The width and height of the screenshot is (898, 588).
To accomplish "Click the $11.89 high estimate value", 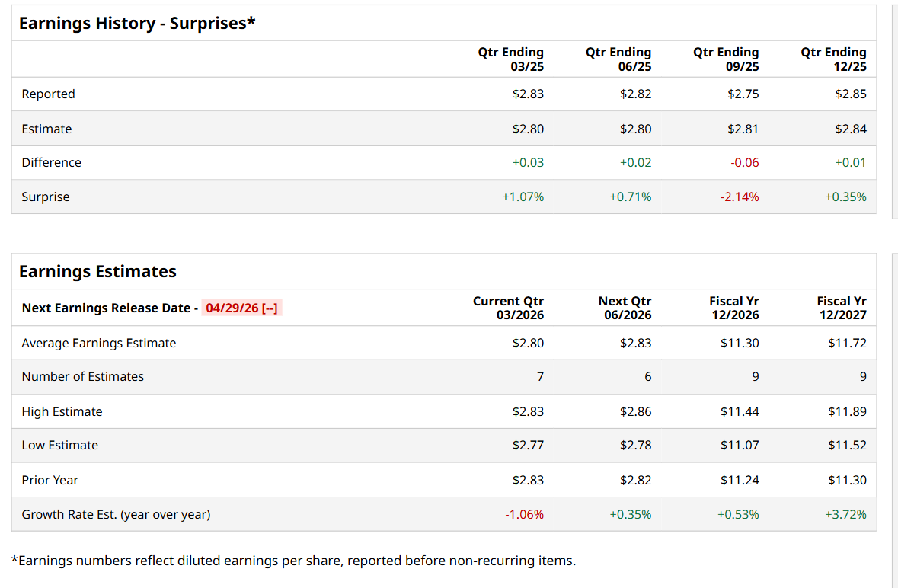I will [847, 411].
